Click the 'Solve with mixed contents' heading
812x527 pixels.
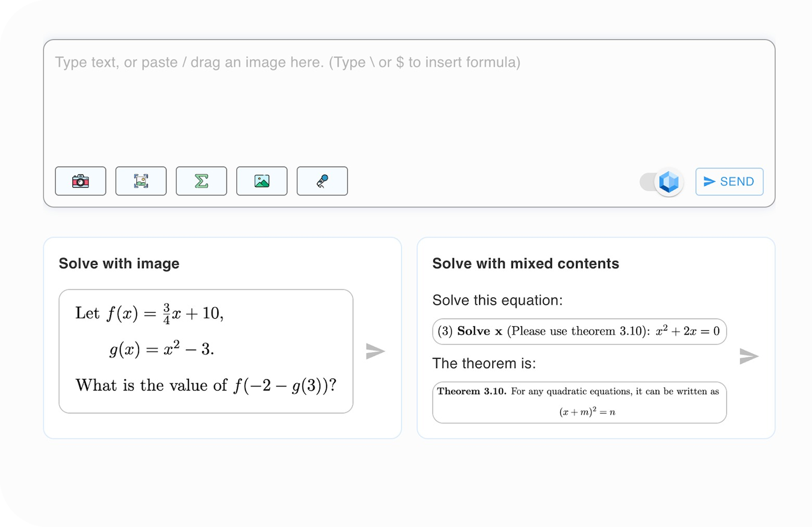coord(525,263)
